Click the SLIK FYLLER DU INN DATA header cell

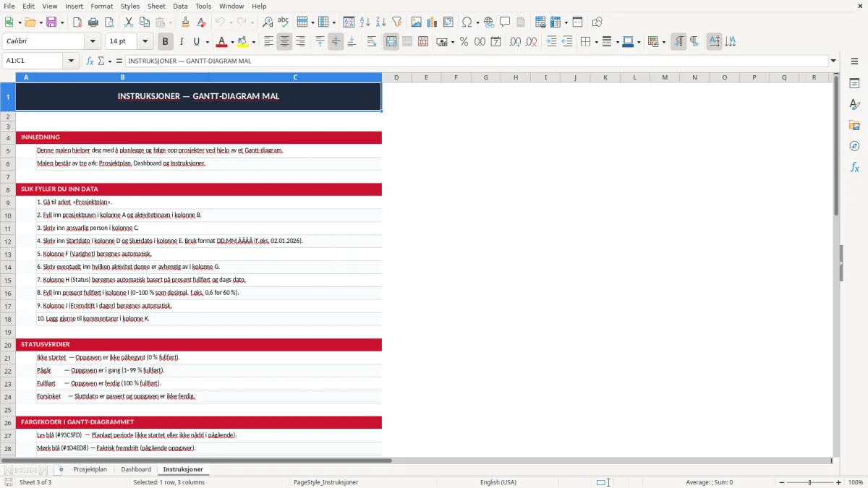(199, 189)
